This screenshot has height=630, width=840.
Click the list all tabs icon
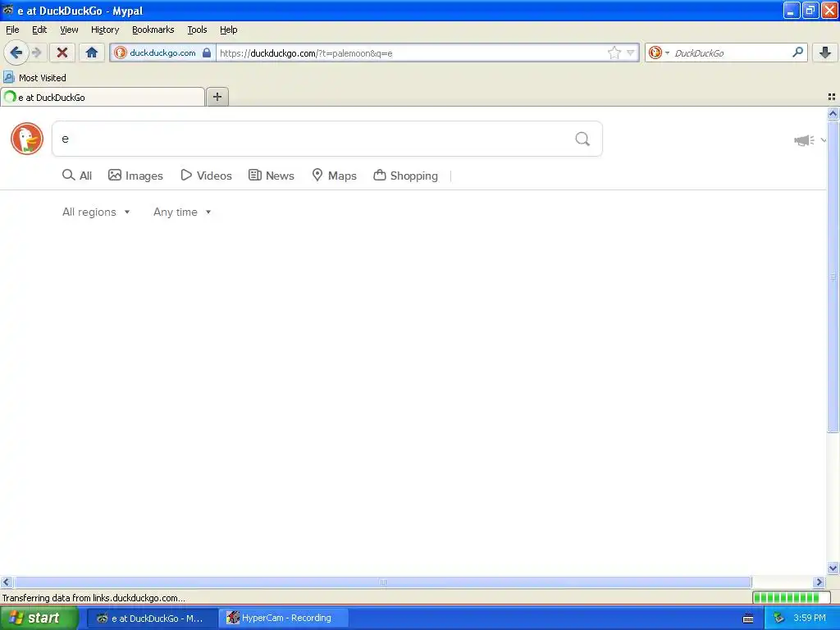tap(832, 97)
